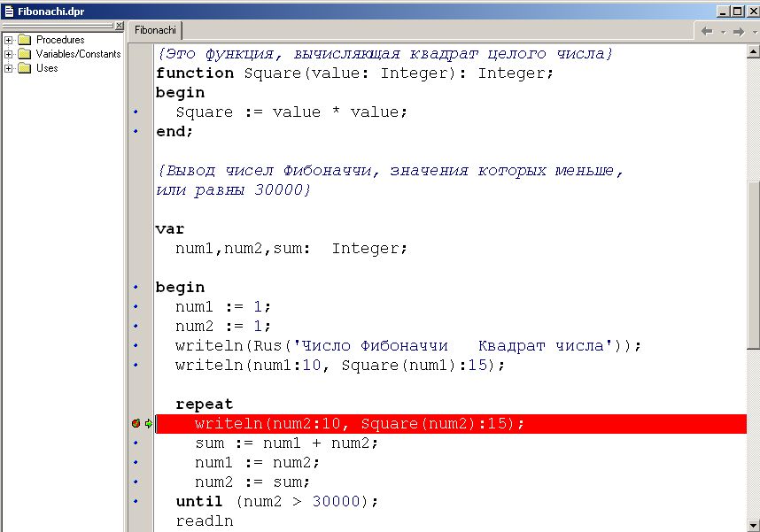Select the Uses folder icon
The height and width of the screenshot is (532, 760).
coord(25,68)
